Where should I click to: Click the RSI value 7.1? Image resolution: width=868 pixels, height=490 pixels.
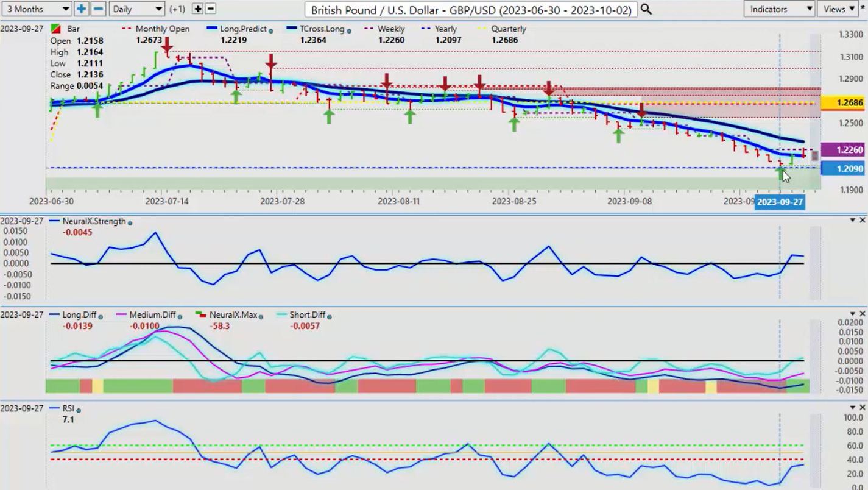click(x=68, y=420)
